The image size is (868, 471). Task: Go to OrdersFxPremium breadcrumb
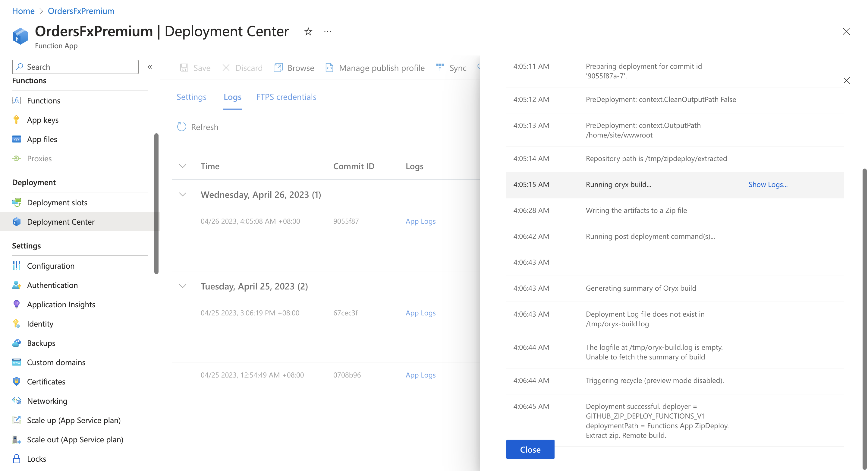point(81,11)
